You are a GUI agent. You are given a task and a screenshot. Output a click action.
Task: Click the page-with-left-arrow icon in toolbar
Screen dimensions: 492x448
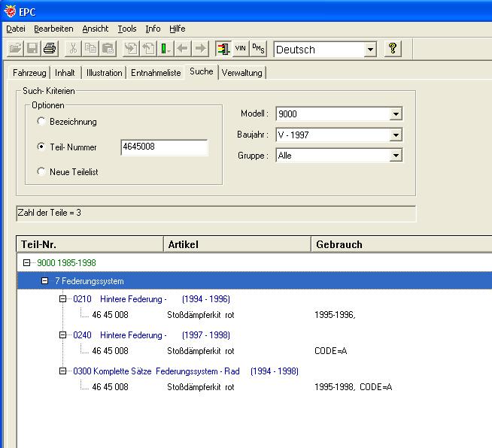148,49
